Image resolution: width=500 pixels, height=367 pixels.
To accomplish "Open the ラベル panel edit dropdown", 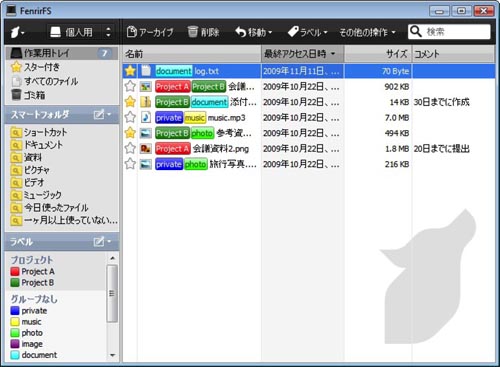I will [x=102, y=241].
